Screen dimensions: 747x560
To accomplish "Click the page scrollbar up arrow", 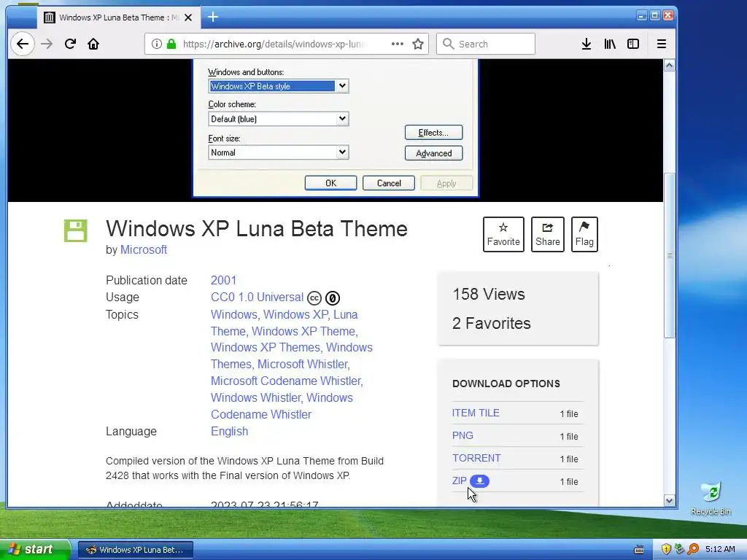I will point(670,65).
